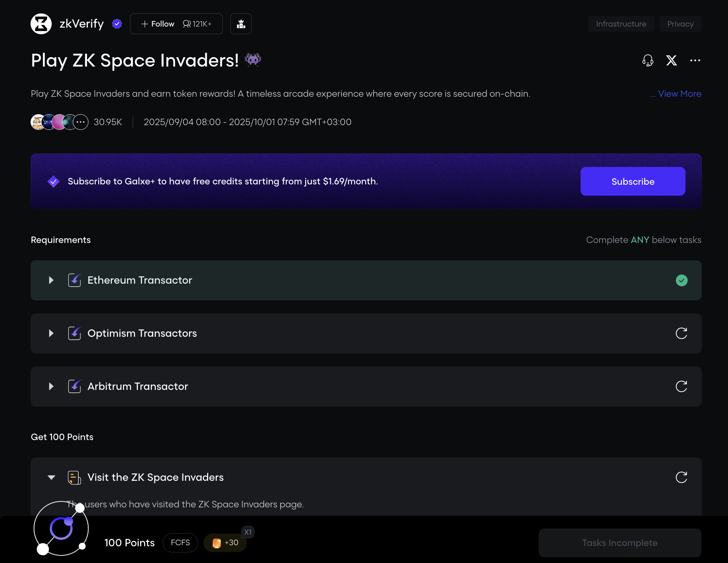This screenshot has width=728, height=563.
Task: Click the 100 Points reward label
Action: pyautogui.click(x=130, y=543)
